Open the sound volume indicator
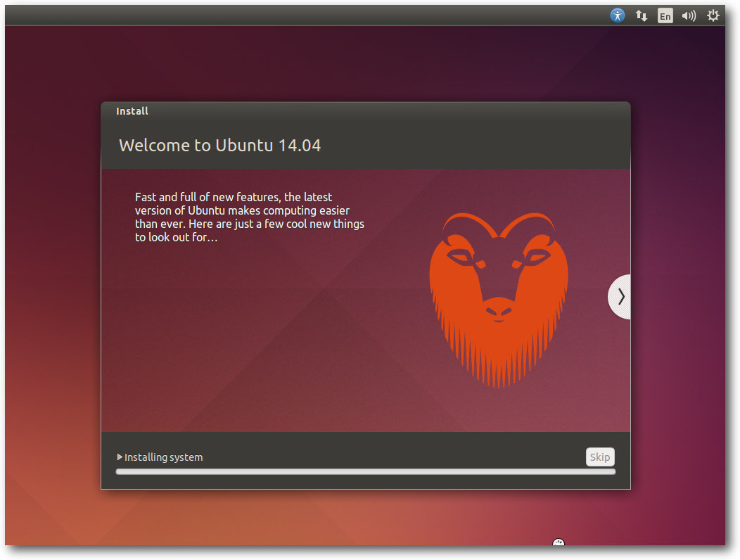This screenshot has width=740, height=560. click(689, 16)
